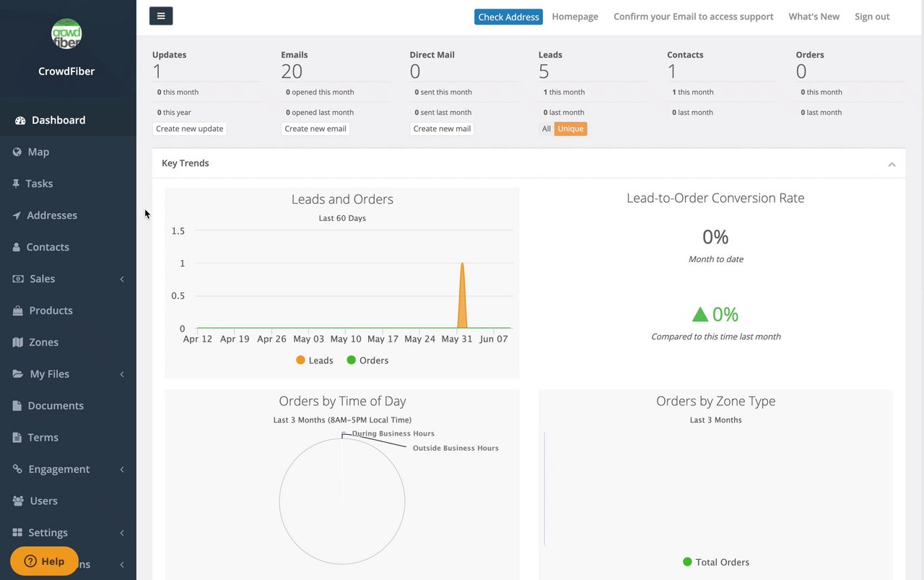Viewport: 924px width, 580px height.
Task: Click the Users group icon
Action: (18, 501)
